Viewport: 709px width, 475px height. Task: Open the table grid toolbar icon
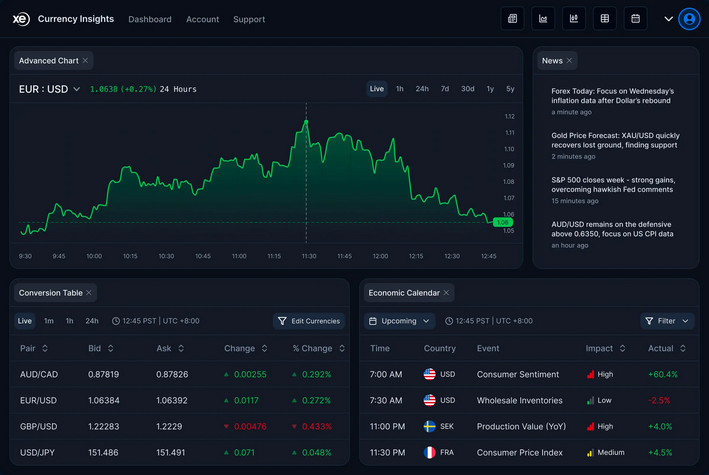(605, 19)
